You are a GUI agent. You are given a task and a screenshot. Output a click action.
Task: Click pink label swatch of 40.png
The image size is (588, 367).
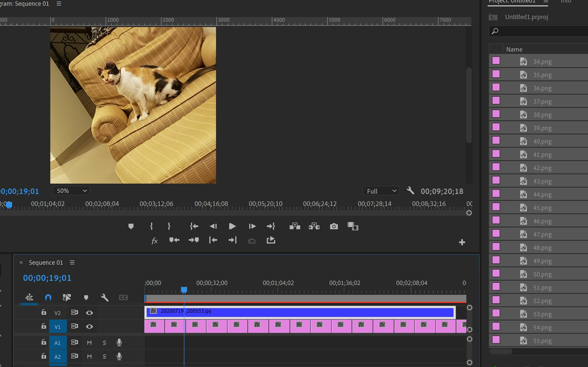click(496, 140)
